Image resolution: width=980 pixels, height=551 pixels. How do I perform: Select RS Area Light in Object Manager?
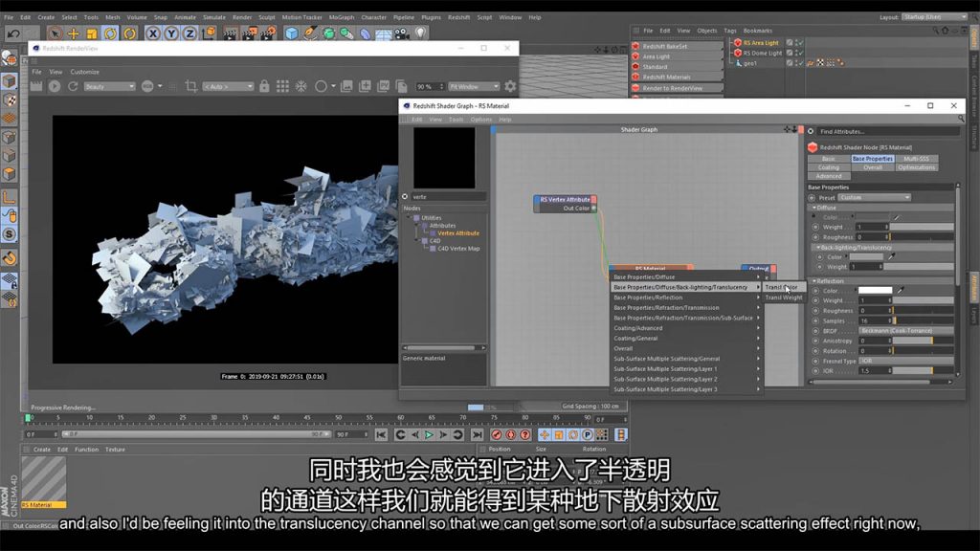[x=761, y=43]
